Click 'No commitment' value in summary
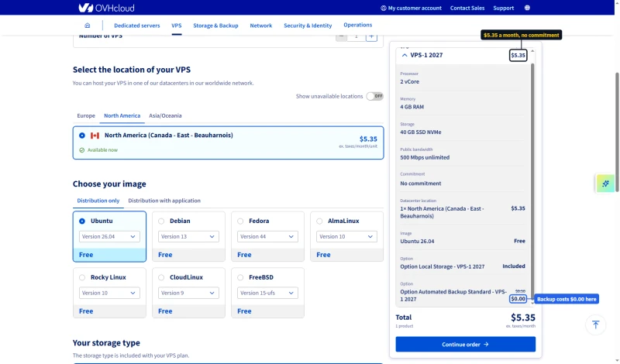The image size is (620, 364). [420, 184]
